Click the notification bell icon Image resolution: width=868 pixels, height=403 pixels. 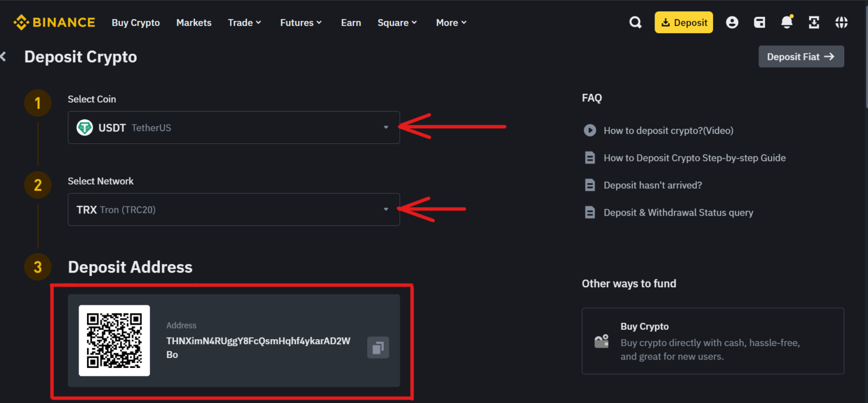click(x=787, y=22)
